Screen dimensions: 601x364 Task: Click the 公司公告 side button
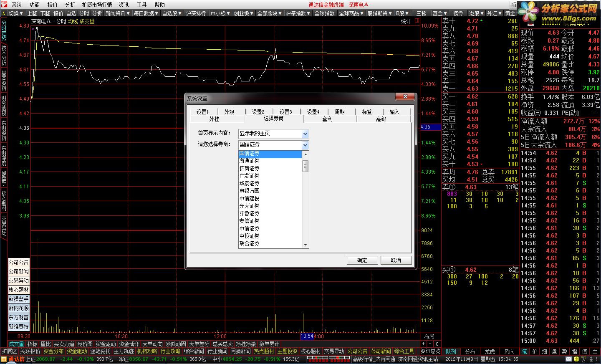(19, 262)
